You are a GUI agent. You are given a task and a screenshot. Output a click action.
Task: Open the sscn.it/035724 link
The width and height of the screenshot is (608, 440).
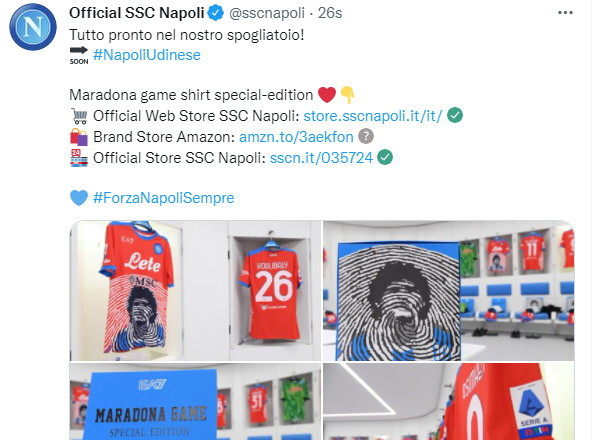tap(321, 158)
